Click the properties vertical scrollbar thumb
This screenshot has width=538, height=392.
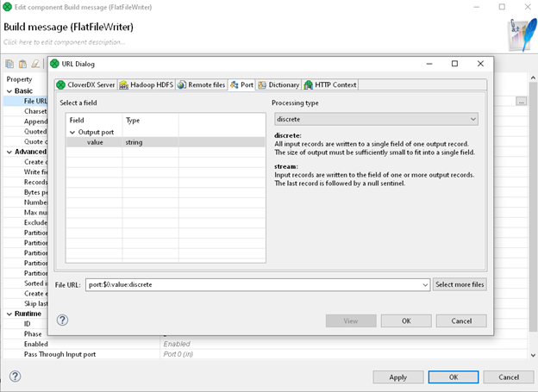[x=533, y=207]
